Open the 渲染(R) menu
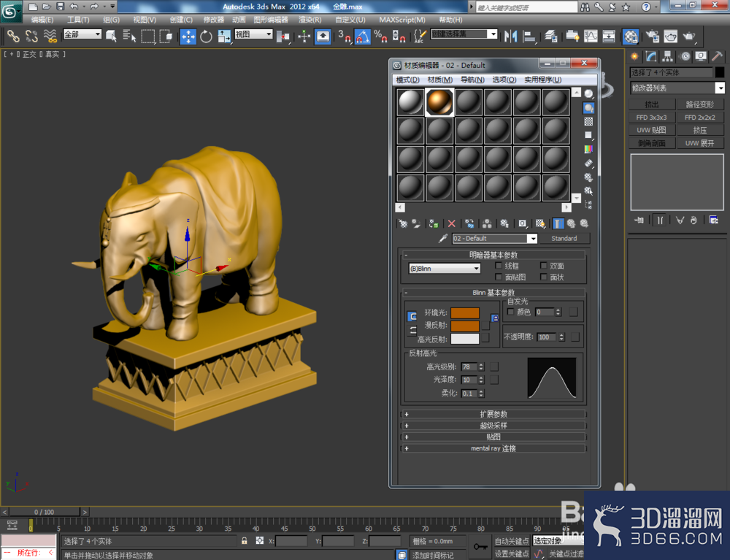Viewport: 730px width, 560px height. click(310, 20)
